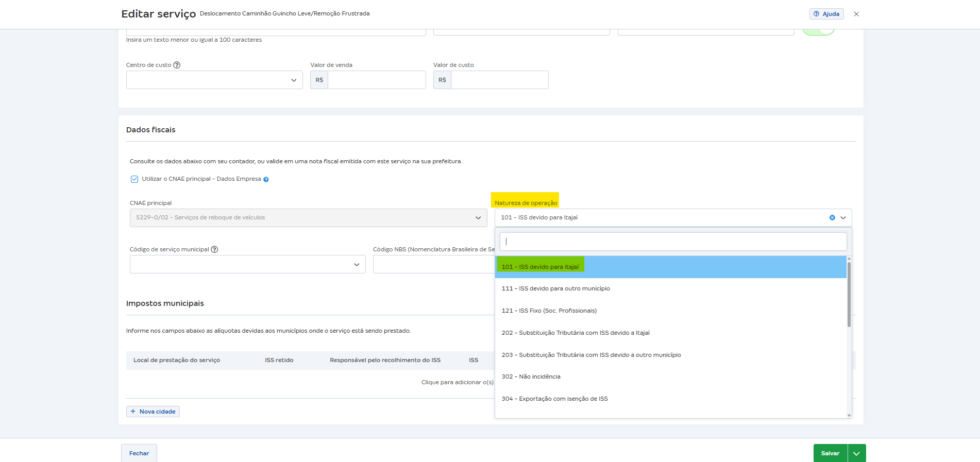
Task: Clear the selected Natureza de operação value
Action: pyautogui.click(x=832, y=218)
